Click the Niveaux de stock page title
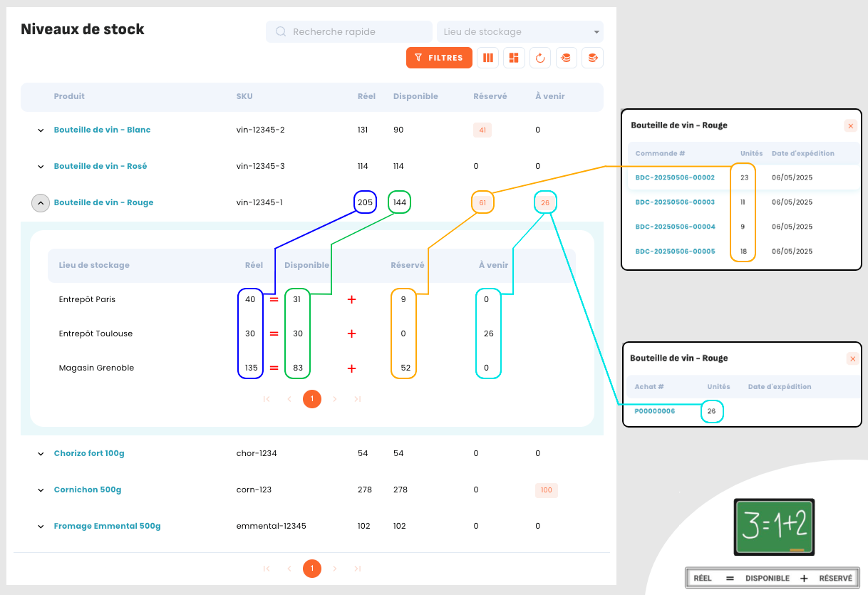868x595 pixels. pyautogui.click(x=83, y=29)
